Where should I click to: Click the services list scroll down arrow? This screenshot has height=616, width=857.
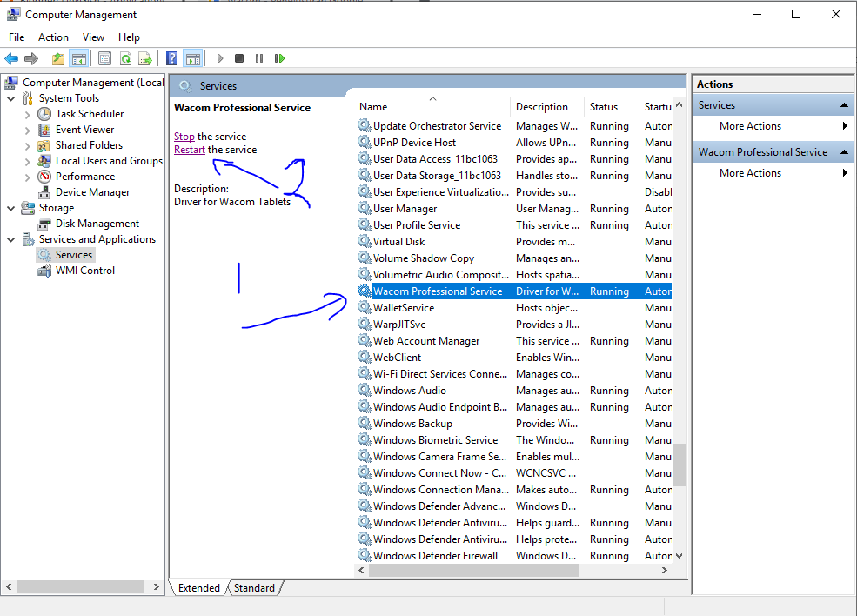(x=679, y=556)
